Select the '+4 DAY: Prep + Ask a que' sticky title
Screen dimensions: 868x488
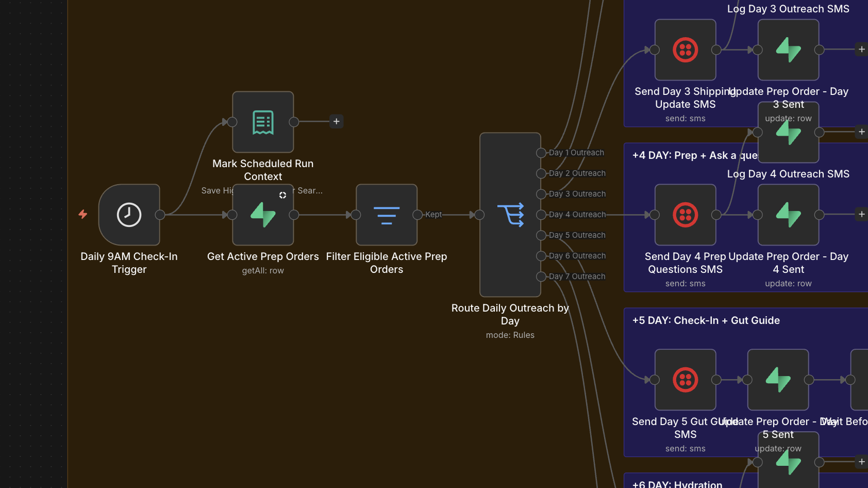click(695, 155)
